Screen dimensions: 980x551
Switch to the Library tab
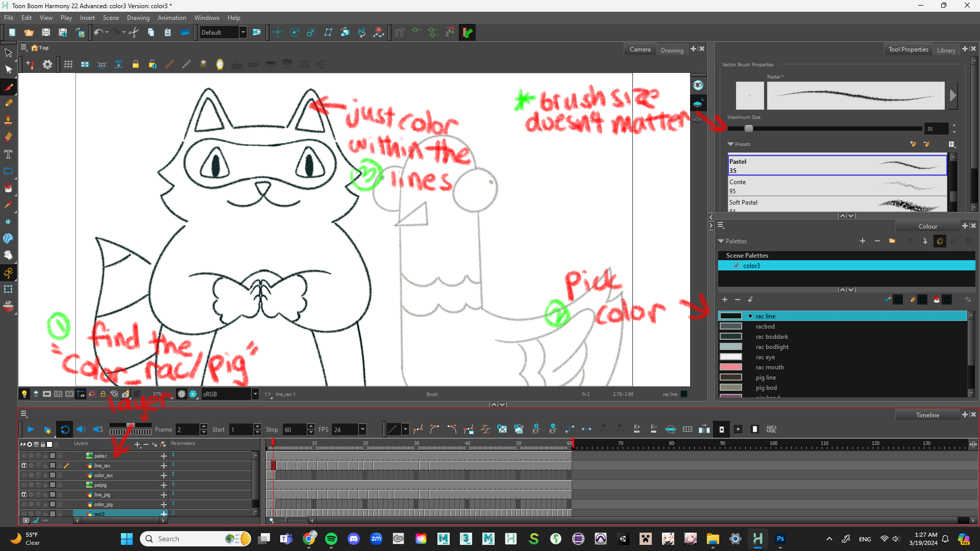(x=945, y=50)
